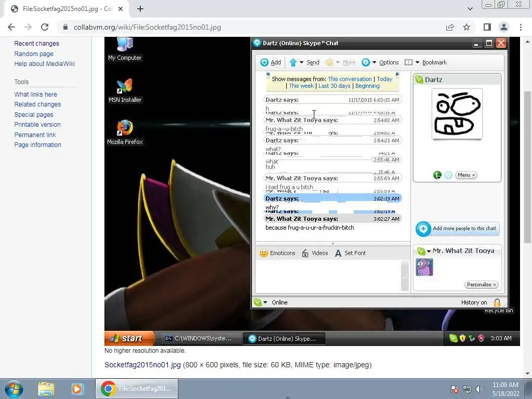The image size is (532, 399).
Task: Show messages from This conversation
Action: 350,79
